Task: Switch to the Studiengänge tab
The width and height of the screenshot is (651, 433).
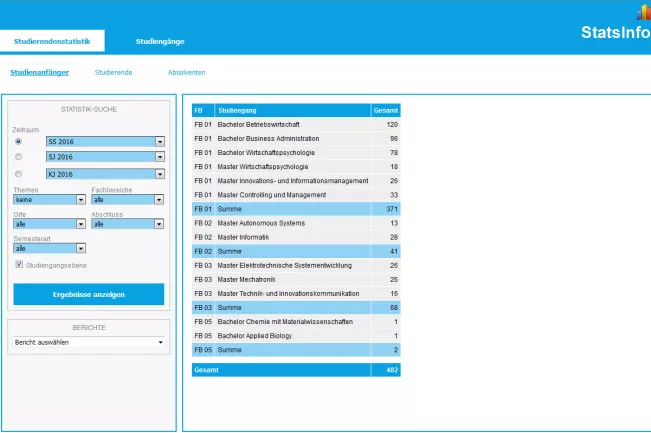Action: tap(160, 42)
